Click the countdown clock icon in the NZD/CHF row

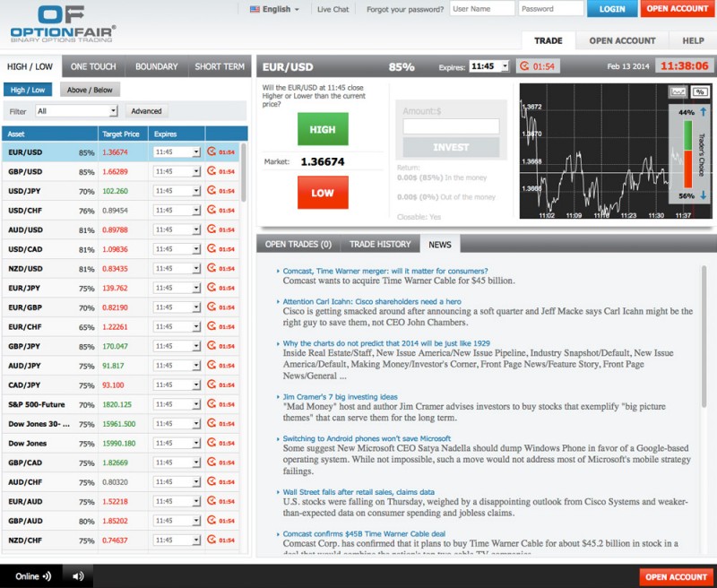[212, 540]
